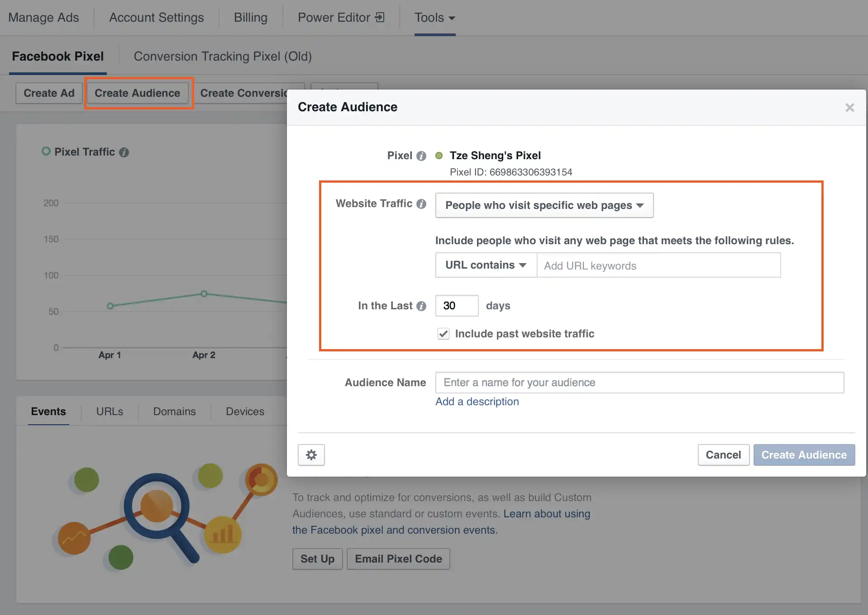Open the URL contains dropdown

pyautogui.click(x=485, y=265)
